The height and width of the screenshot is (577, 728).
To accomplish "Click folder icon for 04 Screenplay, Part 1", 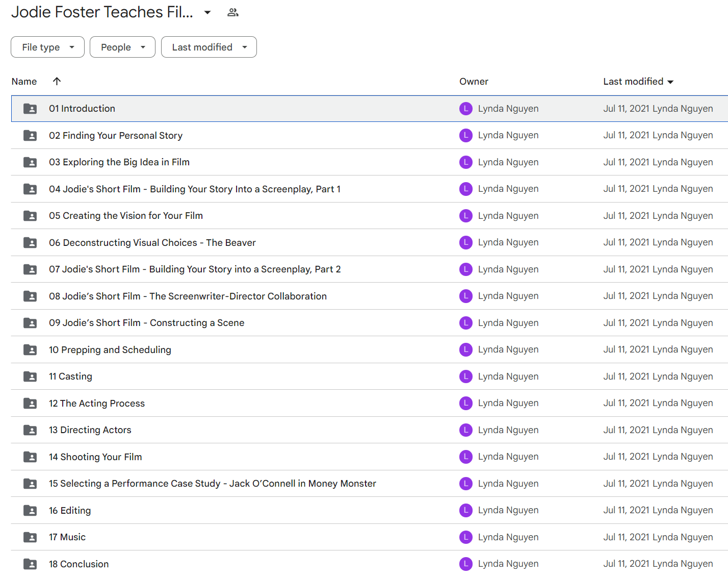I will [x=30, y=189].
